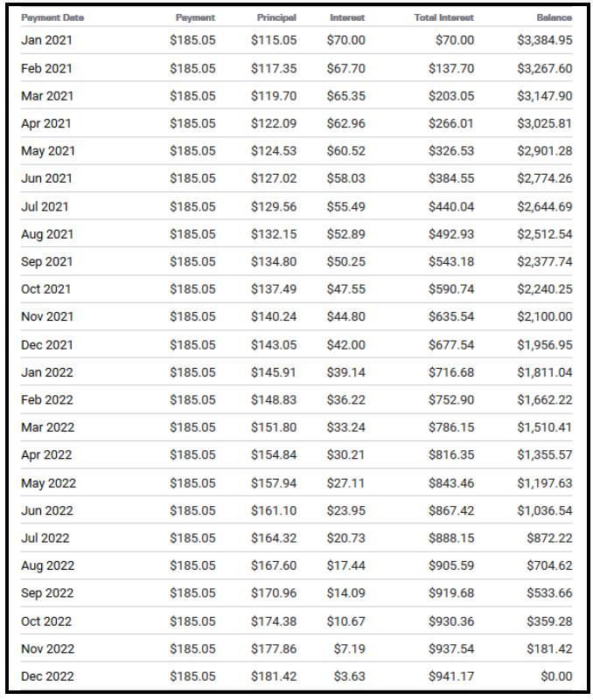Click the Payment Date column header
Screen dimensions: 593x700
[x=52, y=17]
